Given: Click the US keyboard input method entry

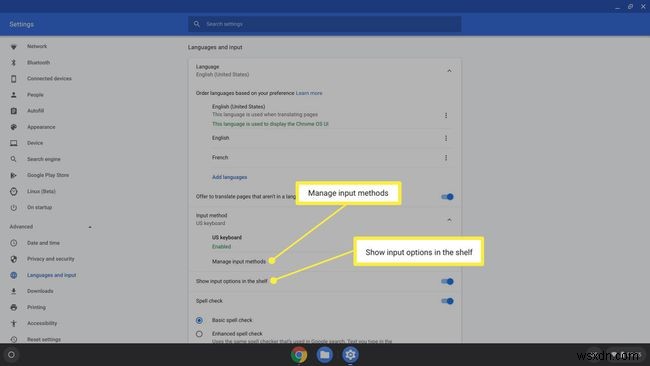Looking at the screenshot, I should (x=227, y=242).
